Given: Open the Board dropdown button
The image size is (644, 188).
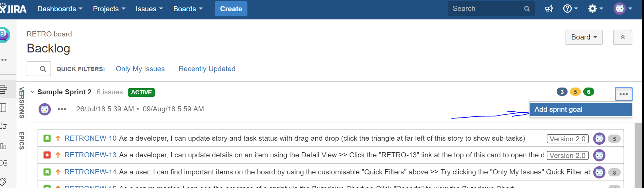Looking at the screenshot, I should pyautogui.click(x=584, y=37).
